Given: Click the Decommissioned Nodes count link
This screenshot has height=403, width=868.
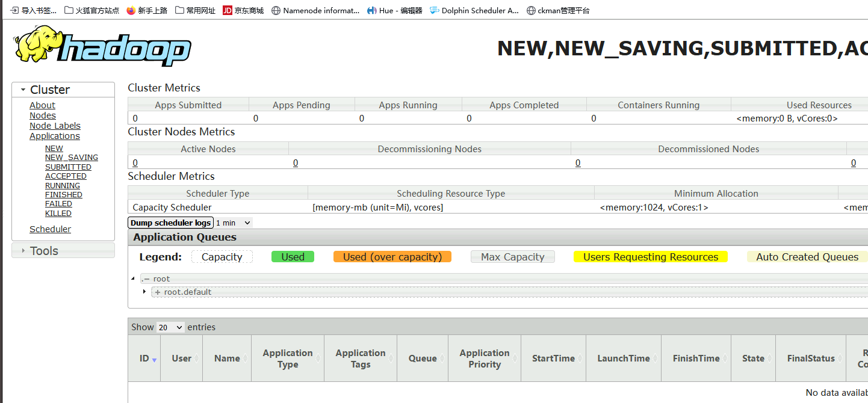Looking at the screenshot, I should [x=578, y=163].
